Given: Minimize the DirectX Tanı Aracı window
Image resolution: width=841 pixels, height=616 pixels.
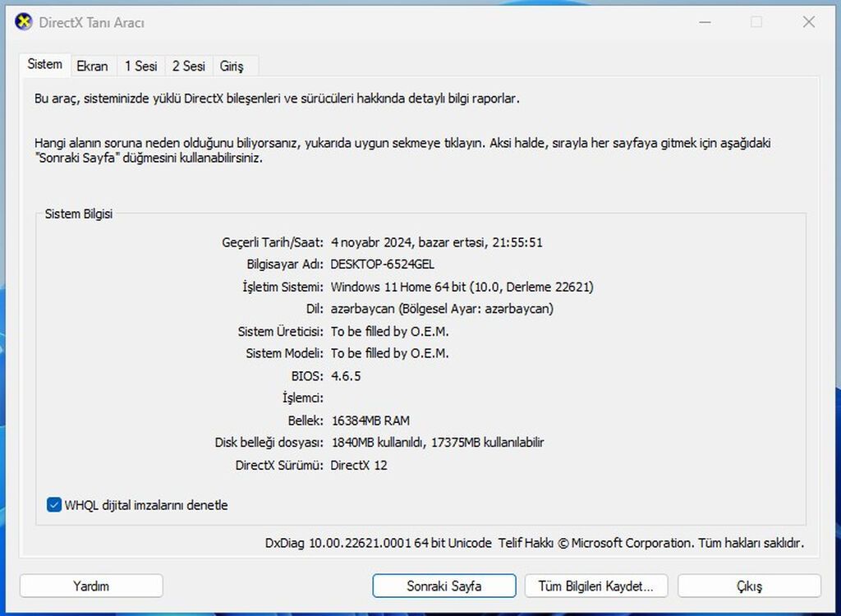Looking at the screenshot, I should [x=705, y=22].
